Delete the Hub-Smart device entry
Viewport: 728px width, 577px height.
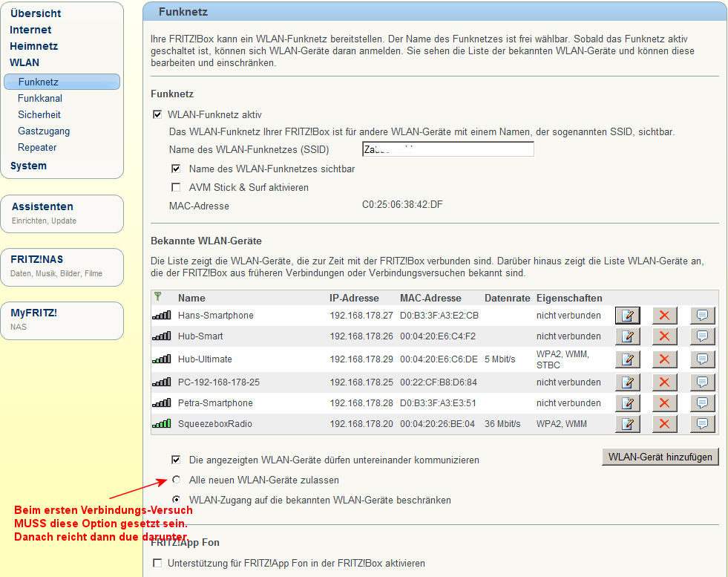664,336
